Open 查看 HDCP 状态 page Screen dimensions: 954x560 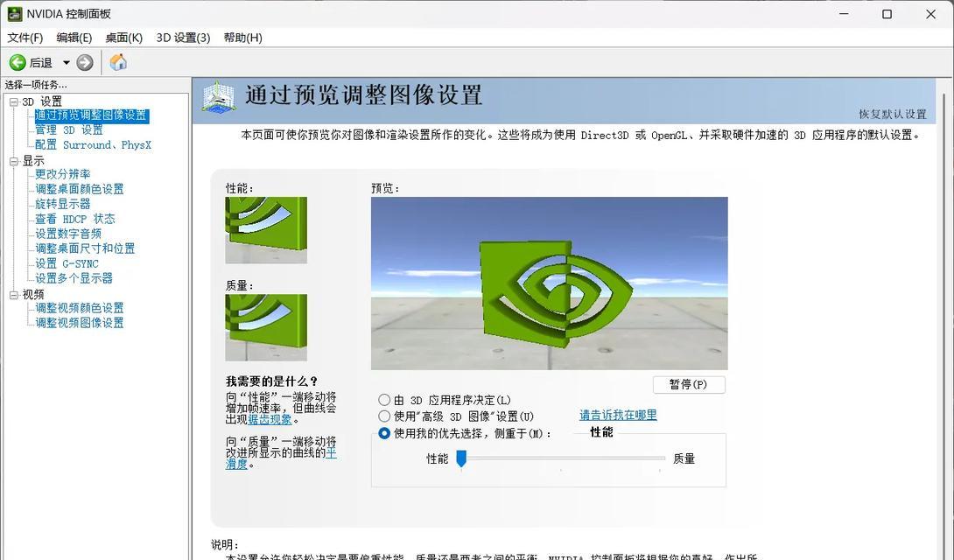click(75, 219)
